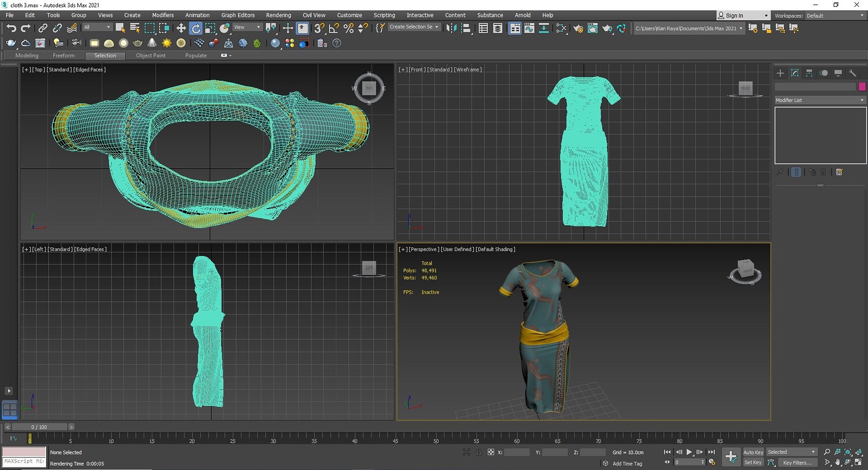
Task: Jump to the end frame
Action: coord(711,452)
